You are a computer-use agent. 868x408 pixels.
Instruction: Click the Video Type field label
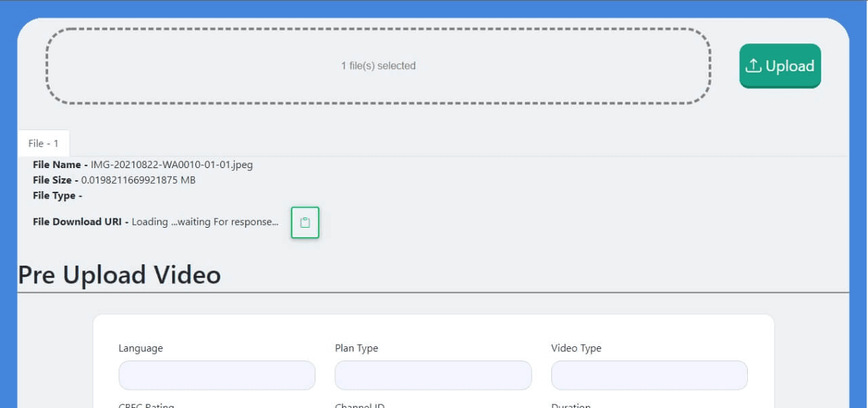[576, 348]
